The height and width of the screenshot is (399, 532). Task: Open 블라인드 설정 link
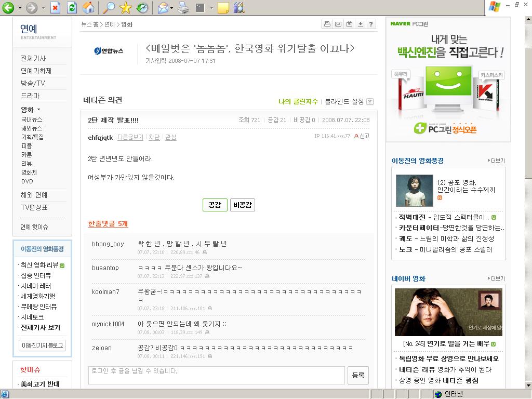(x=344, y=101)
